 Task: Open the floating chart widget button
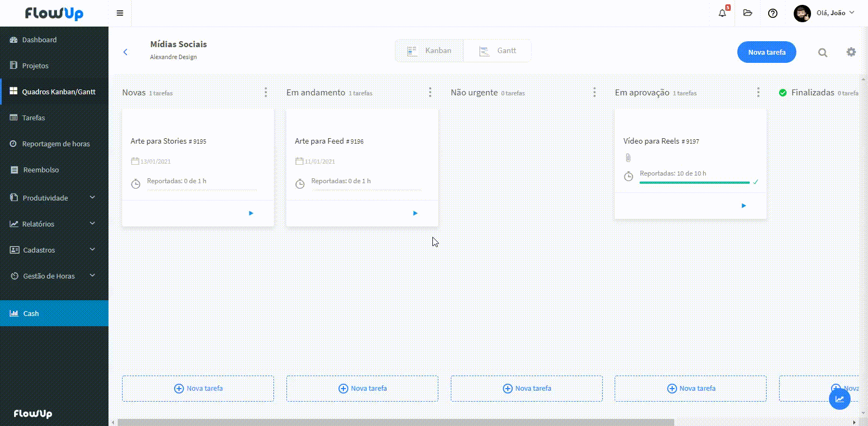(840, 399)
